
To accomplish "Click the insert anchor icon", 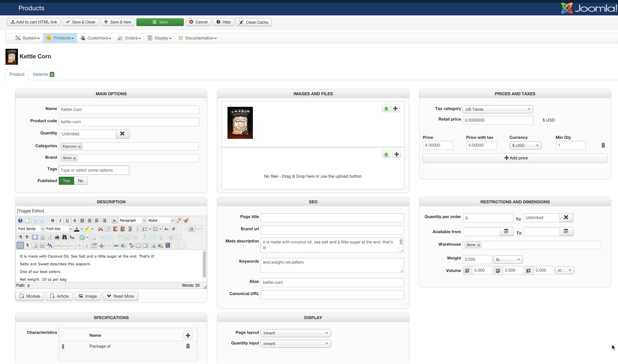I will 101,245.
